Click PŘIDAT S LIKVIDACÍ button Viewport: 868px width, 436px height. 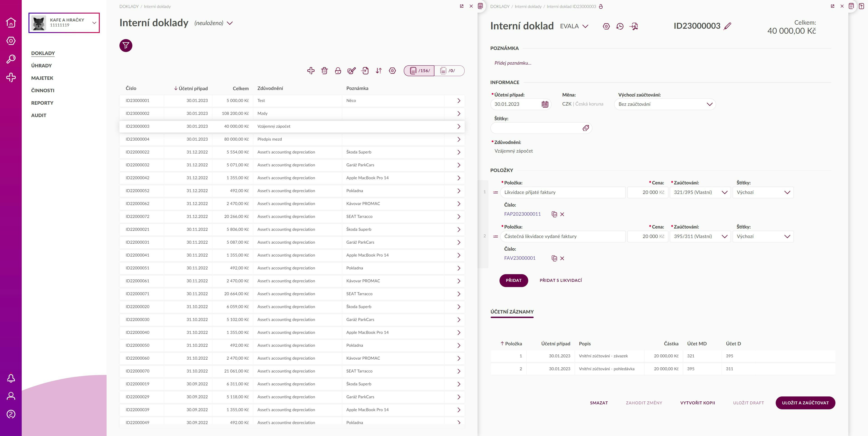[561, 280]
